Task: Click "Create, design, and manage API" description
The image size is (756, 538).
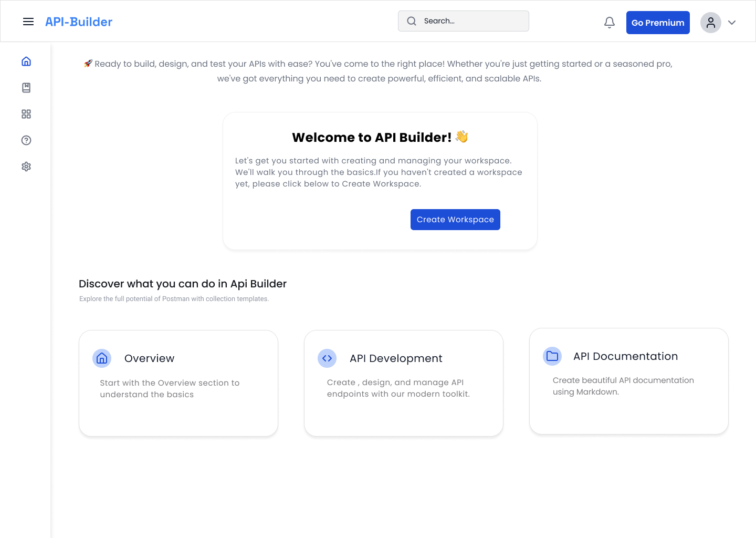Action: coord(398,388)
